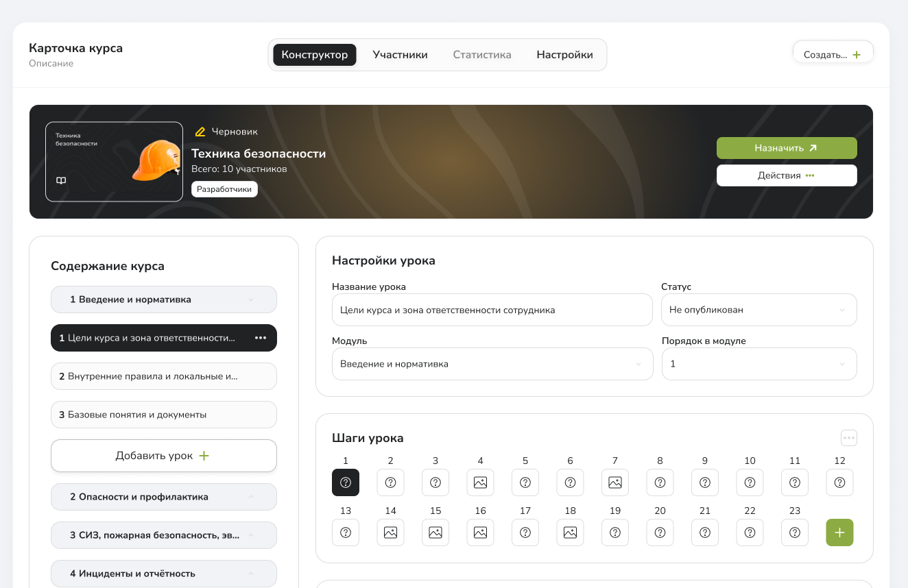Open step 8 question icon
The image size is (908, 588).
pos(660,482)
